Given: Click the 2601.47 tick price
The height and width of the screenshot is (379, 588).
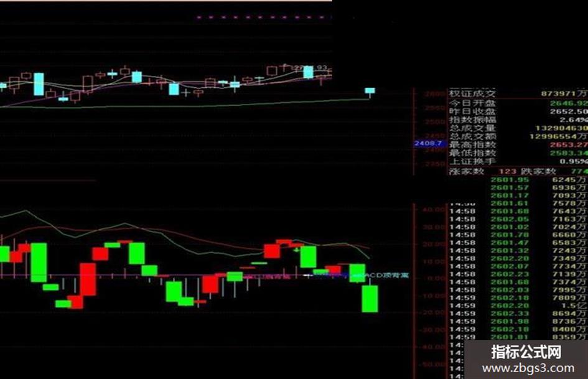Looking at the screenshot, I should click(x=510, y=243).
